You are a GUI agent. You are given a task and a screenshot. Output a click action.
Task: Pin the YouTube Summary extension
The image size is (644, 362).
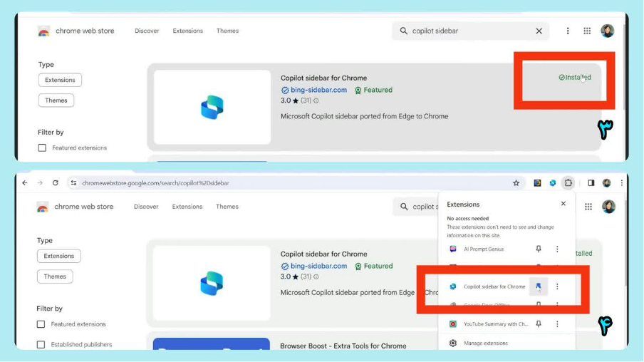point(539,324)
